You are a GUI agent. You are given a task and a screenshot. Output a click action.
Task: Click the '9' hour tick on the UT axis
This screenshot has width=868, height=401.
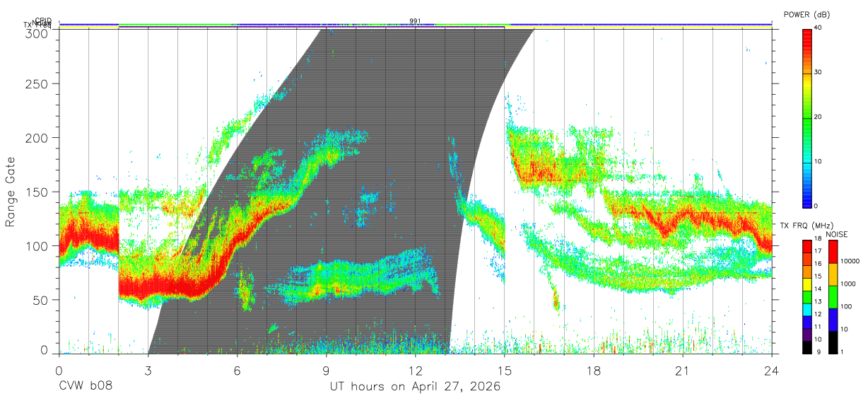pyautogui.click(x=326, y=370)
